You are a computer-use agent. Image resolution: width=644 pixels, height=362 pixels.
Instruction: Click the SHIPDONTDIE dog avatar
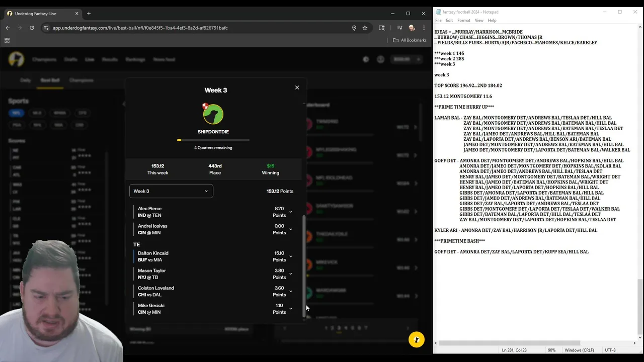[x=213, y=114]
